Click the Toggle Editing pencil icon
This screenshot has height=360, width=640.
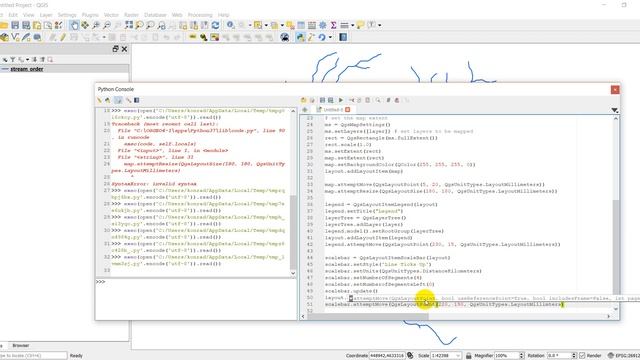tap(63, 38)
